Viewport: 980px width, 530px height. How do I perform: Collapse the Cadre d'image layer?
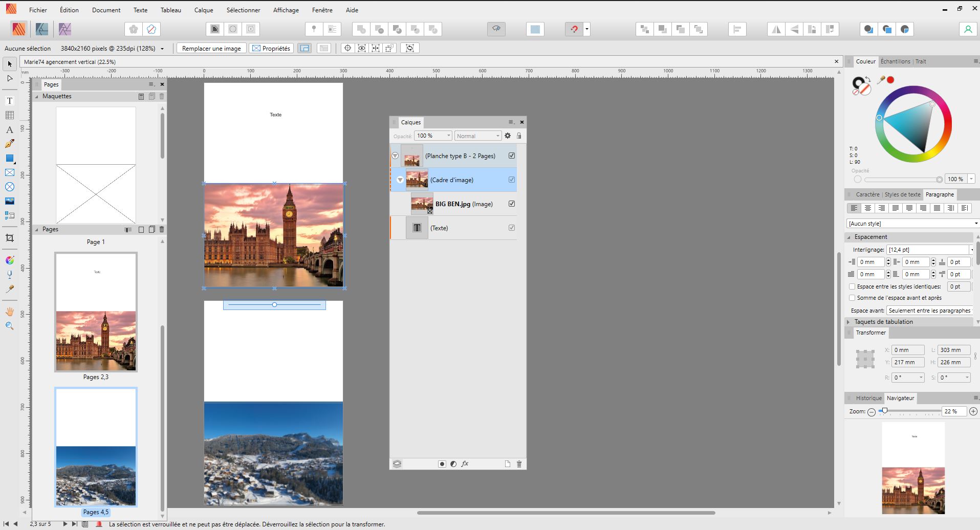(x=400, y=180)
